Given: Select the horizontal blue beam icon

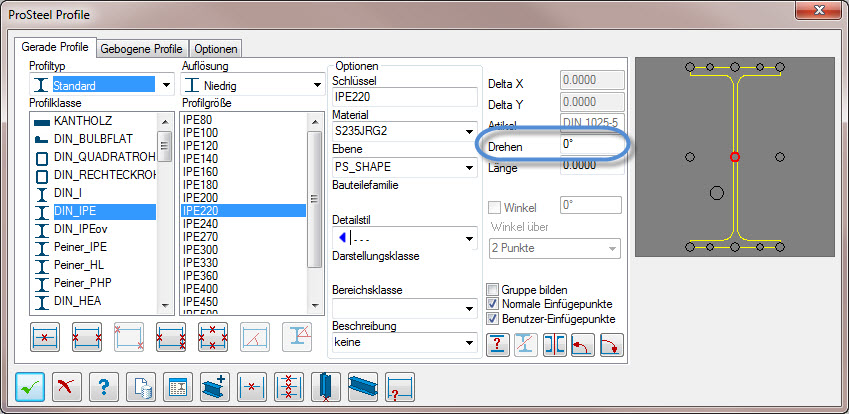Looking at the screenshot, I should 363,387.
